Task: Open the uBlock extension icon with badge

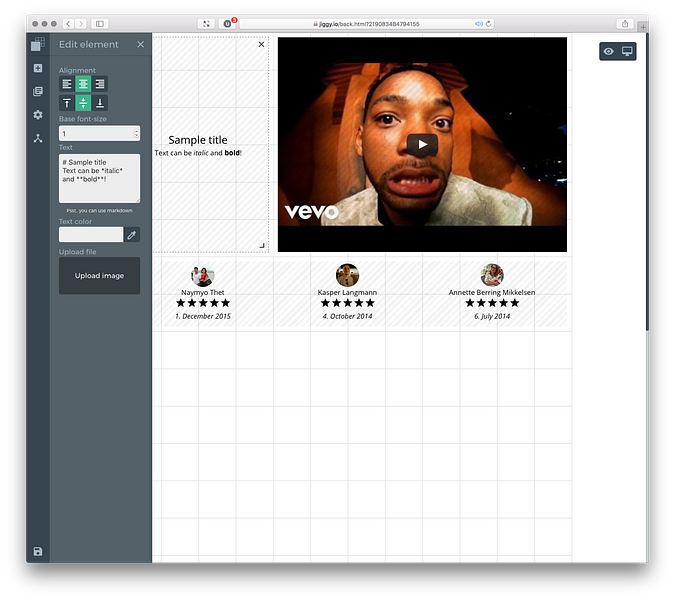Action: coord(228,24)
